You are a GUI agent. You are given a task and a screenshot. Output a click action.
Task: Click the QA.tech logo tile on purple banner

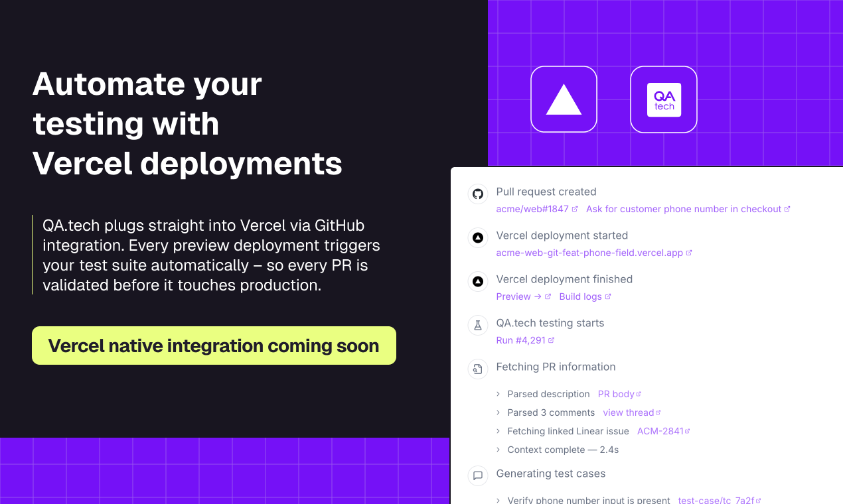[x=663, y=99]
